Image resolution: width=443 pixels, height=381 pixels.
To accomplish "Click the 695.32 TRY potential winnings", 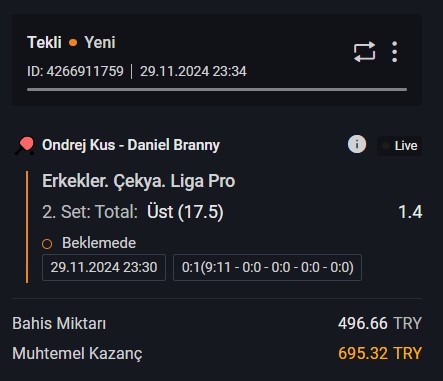I will click(x=380, y=353).
